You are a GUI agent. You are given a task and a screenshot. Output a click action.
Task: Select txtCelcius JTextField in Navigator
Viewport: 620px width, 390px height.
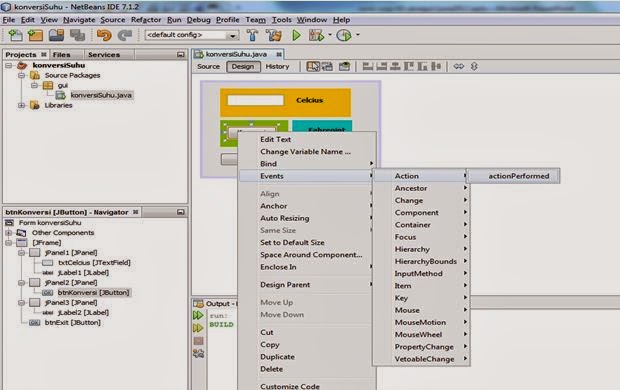click(x=94, y=263)
